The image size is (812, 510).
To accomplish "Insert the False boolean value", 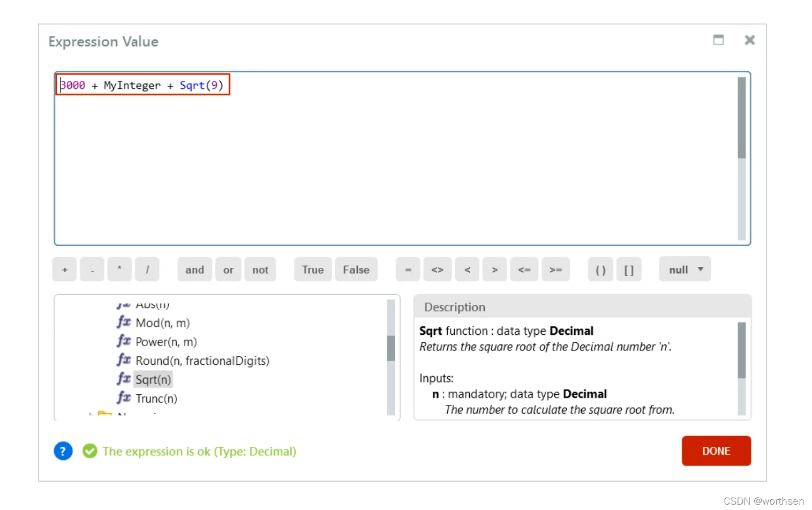I will [x=356, y=269].
